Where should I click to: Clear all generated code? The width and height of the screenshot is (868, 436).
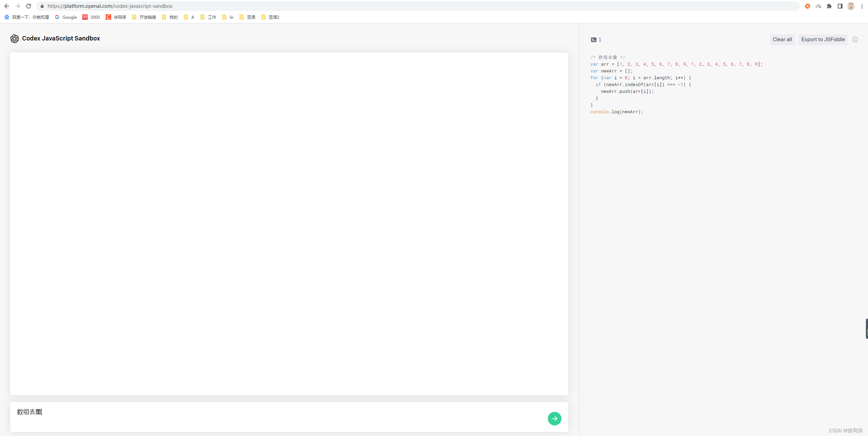click(782, 39)
